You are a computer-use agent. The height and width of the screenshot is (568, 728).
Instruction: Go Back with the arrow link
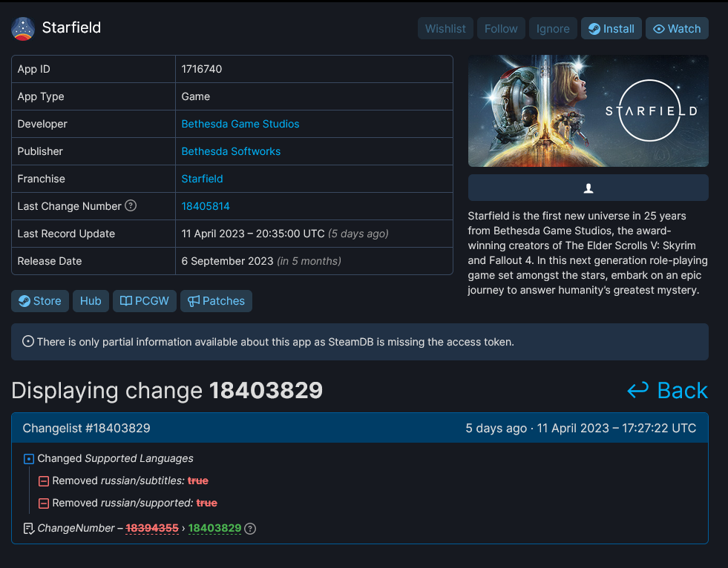[667, 390]
